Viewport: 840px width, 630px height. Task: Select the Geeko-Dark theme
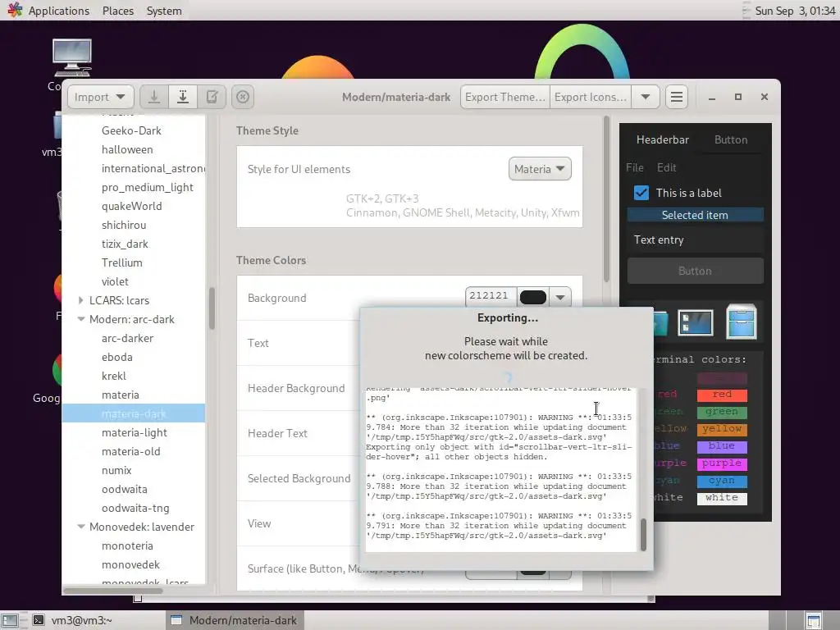[131, 130]
